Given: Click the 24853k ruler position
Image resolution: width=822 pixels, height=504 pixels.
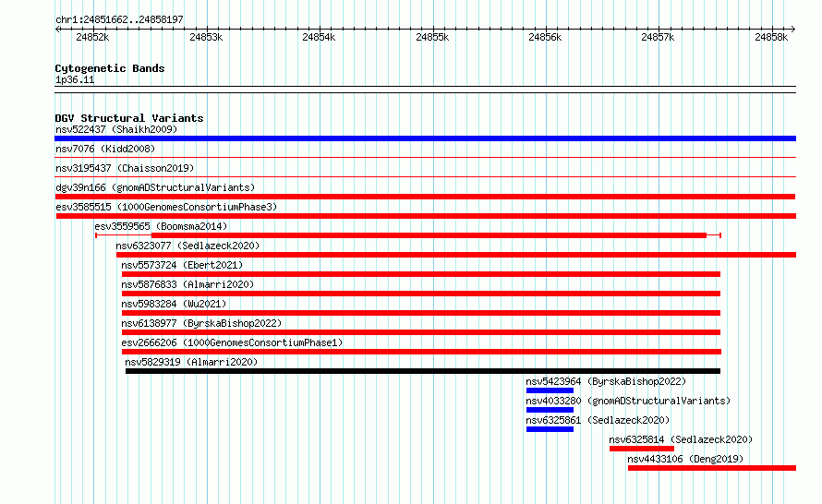Looking at the screenshot, I should (x=206, y=37).
